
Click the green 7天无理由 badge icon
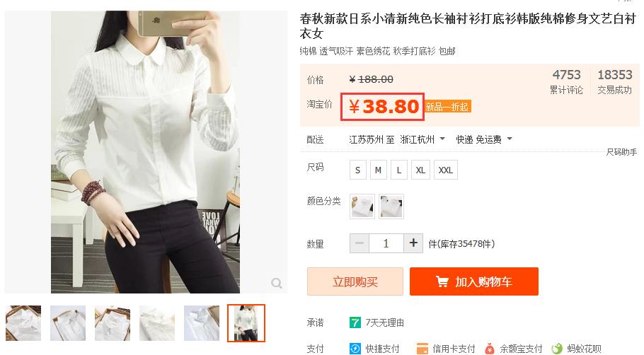355,322
